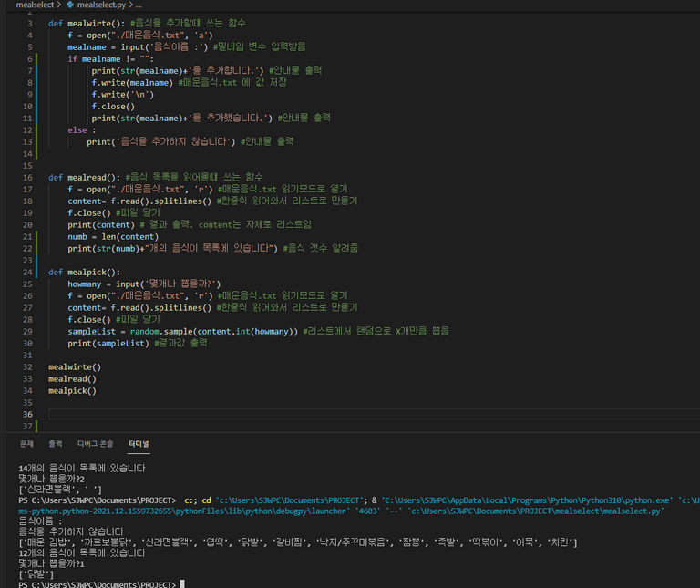Click "f.write('\n')" on line 9
This screenshot has width=700, height=588.
pos(123,95)
